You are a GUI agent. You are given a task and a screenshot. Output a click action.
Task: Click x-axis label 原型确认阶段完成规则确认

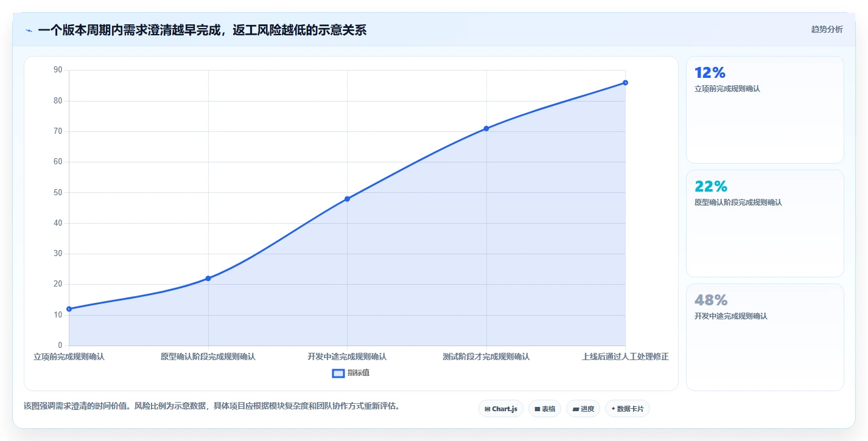coord(208,357)
